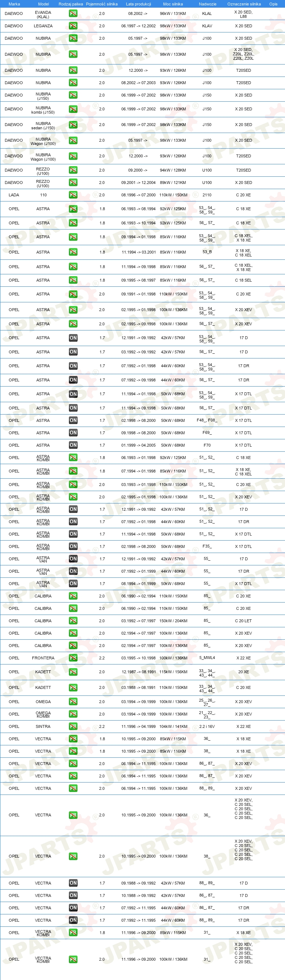Image resolution: width=285 pixels, height=980 pixels.
Task: Click the PB fuel icon in the LADA 110 row
Action: tap(73, 195)
